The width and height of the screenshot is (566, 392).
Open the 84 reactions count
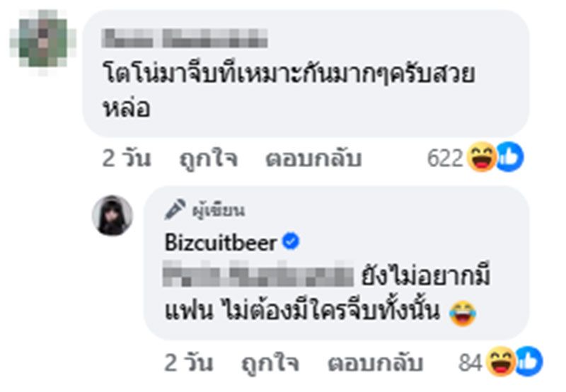point(470,363)
